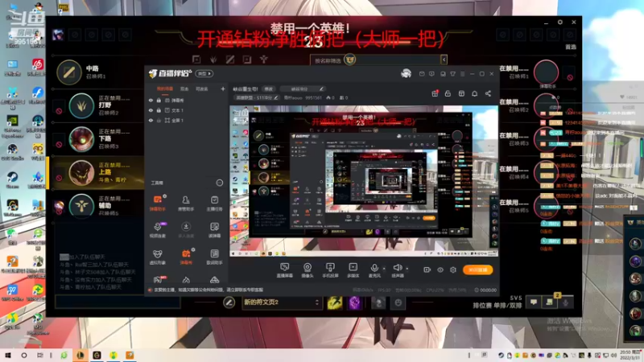Open the 视频连麦 tool
Image resolution: width=644 pixels, height=362 pixels.
pos(158,230)
